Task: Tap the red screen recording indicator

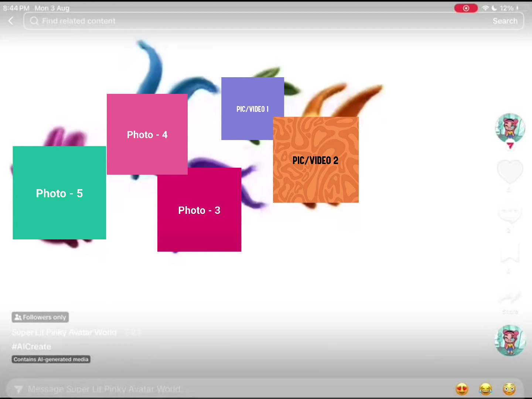Action: (466, 8)
